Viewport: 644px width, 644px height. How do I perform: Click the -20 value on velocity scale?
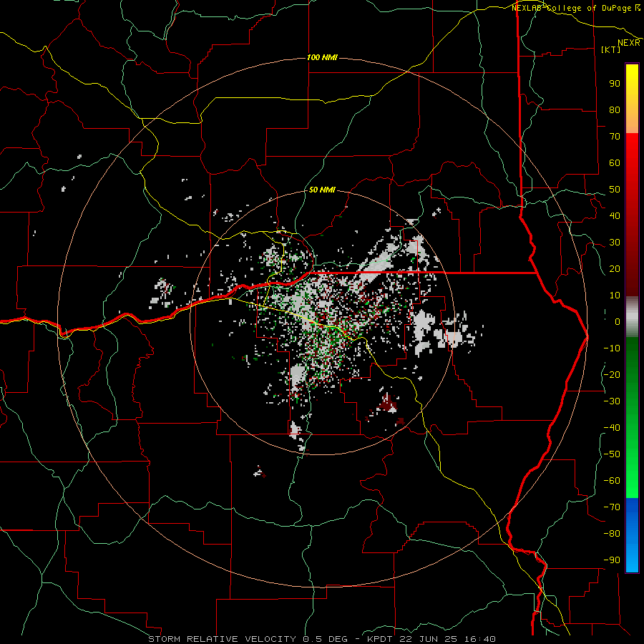(612, 374)
